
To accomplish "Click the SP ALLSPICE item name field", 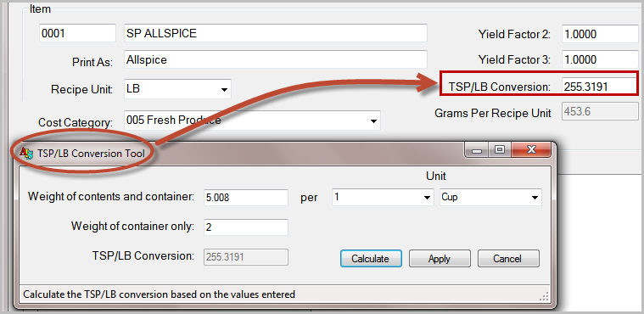I will [x=275, y=33].
